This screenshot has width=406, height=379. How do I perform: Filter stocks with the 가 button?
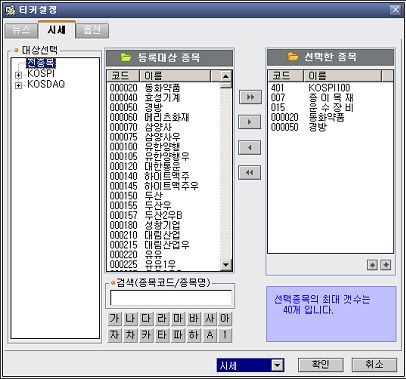pos(114,319)
